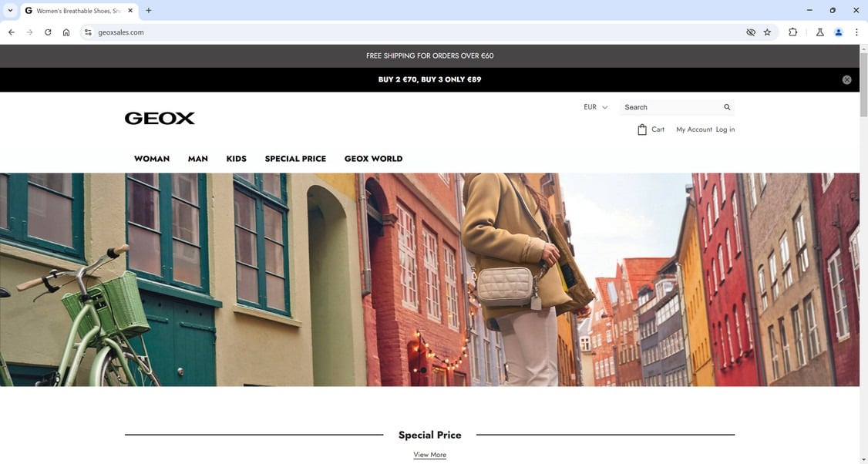Bookmark this page with the star
This screenshot has width=868, height=464.
click(767, 32)
